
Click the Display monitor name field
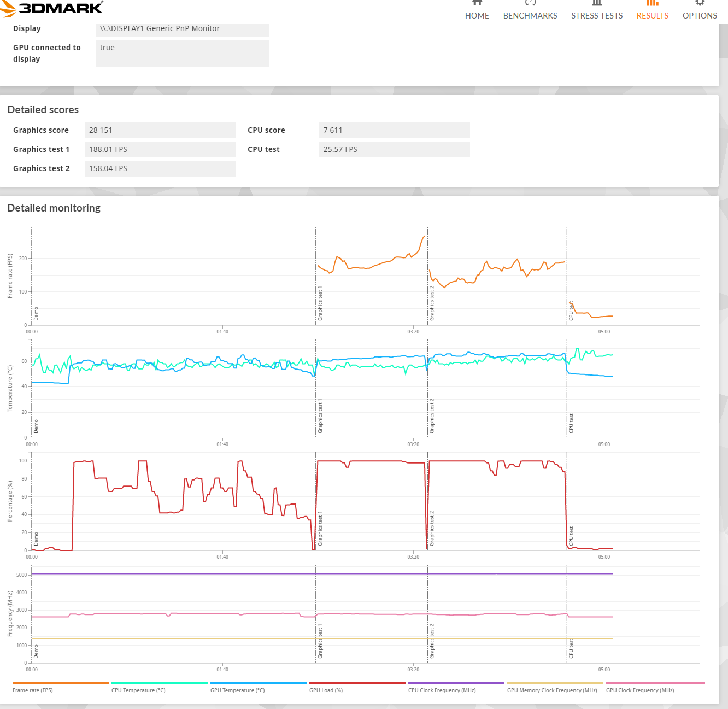[182, 29]
